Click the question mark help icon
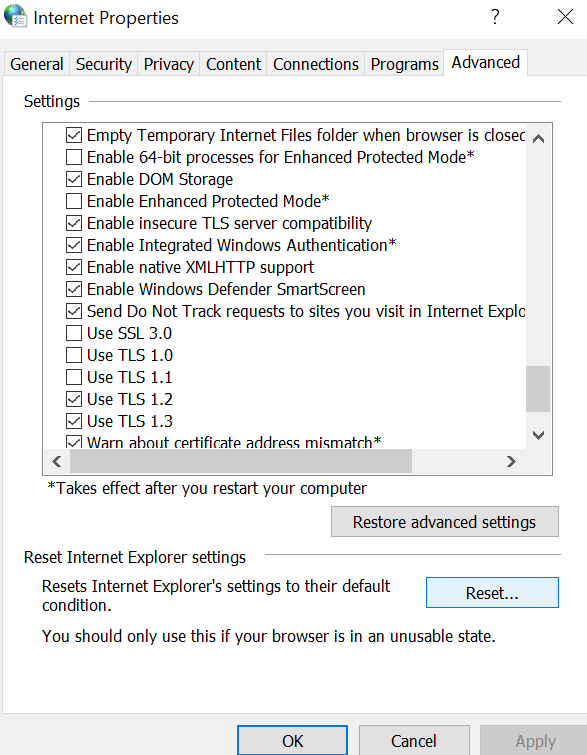The width and height of the screenshot is (587, 755). click(x=496, y=17)
